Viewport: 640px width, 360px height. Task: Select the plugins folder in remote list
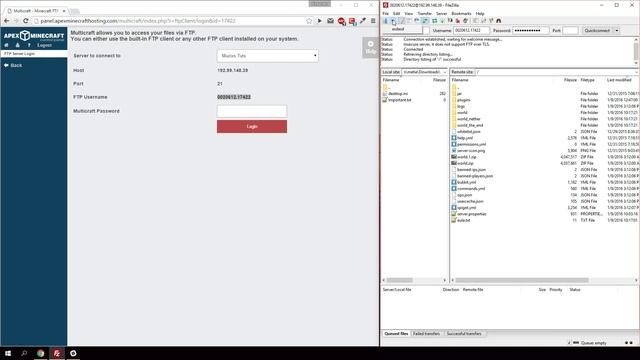tap(464, 100)
